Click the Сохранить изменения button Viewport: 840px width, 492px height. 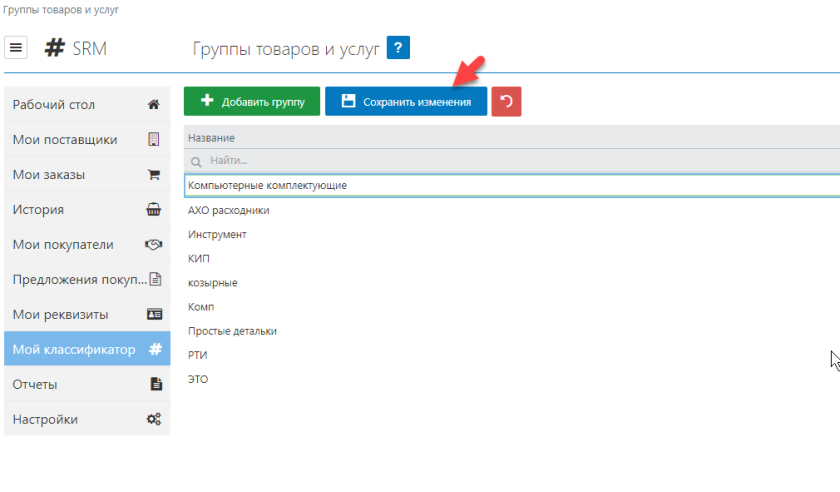[406, 101]
